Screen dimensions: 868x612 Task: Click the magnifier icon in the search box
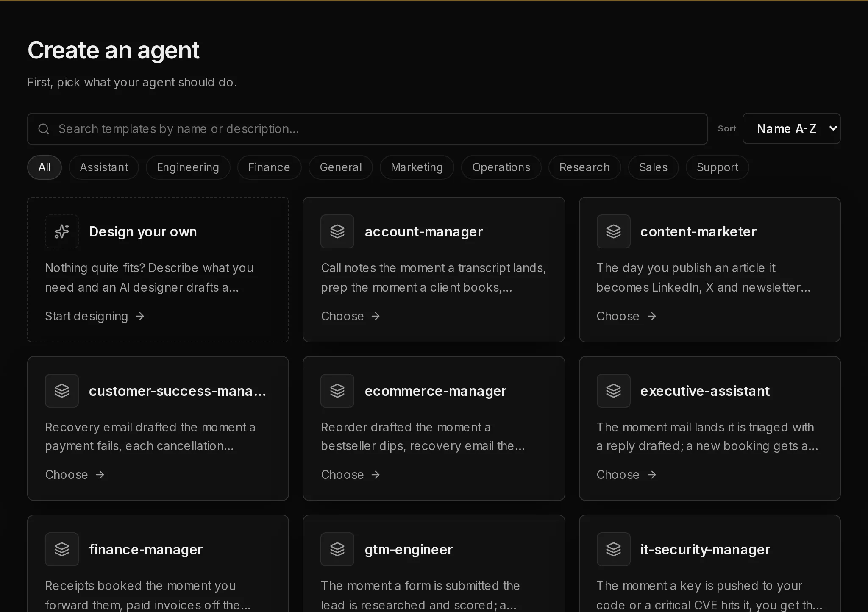tap(44, 129)
